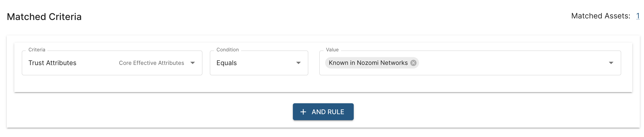The height and width of the screenshot is (137, 644).
Task: Click the Matched Assets label
Action: (601, 16)
